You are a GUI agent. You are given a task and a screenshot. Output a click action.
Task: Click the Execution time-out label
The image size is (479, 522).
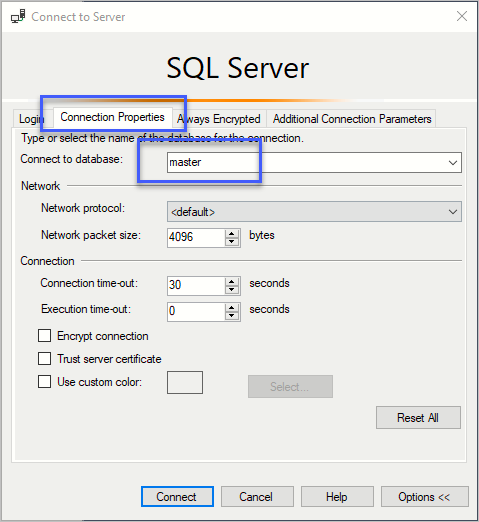click(x=86, y=309)
